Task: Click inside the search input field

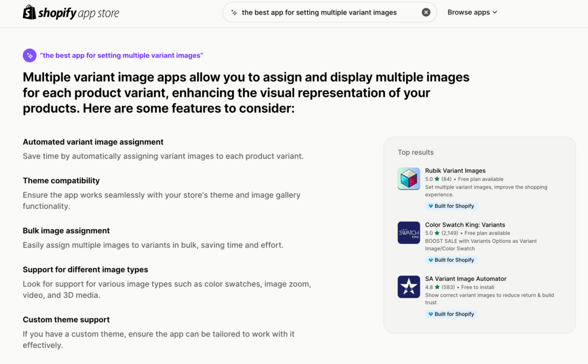Action: pyautogui.click(x=330, y=13)
